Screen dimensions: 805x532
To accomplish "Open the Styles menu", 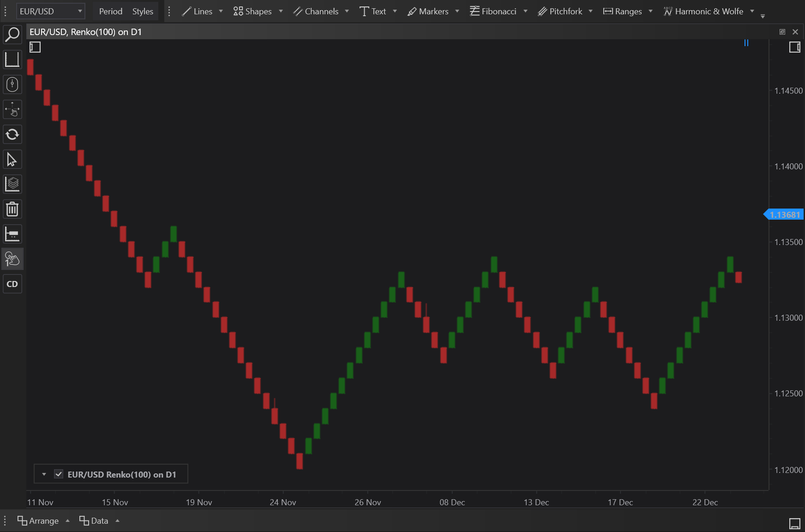I will [x=143, y=11].
